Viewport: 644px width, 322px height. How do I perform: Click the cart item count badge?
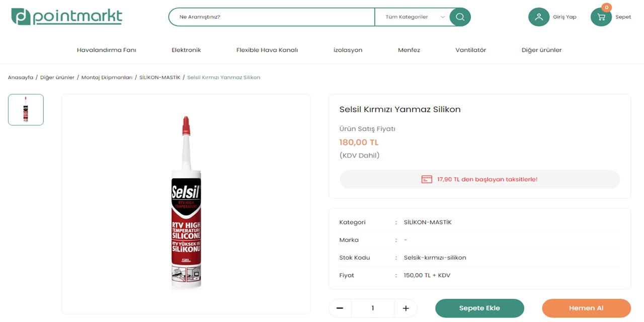[607, 8]
